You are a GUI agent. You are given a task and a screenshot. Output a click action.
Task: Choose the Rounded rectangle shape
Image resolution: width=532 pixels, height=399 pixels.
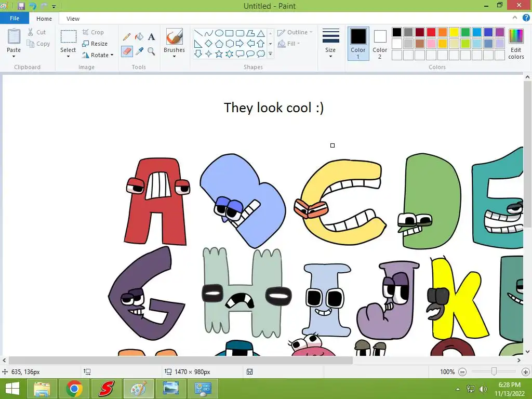point(240,33)
